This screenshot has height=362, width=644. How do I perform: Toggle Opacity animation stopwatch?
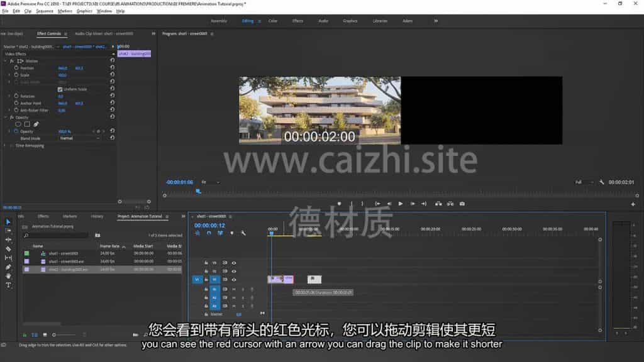pos(16,131)
